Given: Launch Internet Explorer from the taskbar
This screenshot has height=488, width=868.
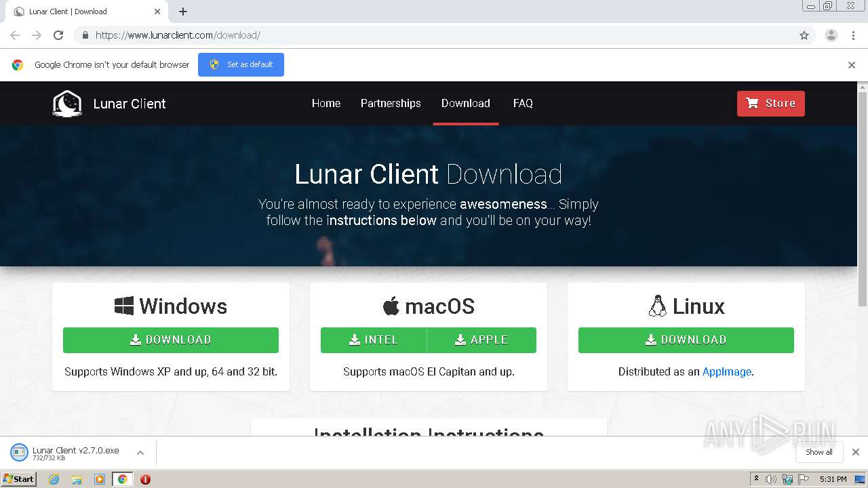Looking at the screenshot, I should pos(54,479).
